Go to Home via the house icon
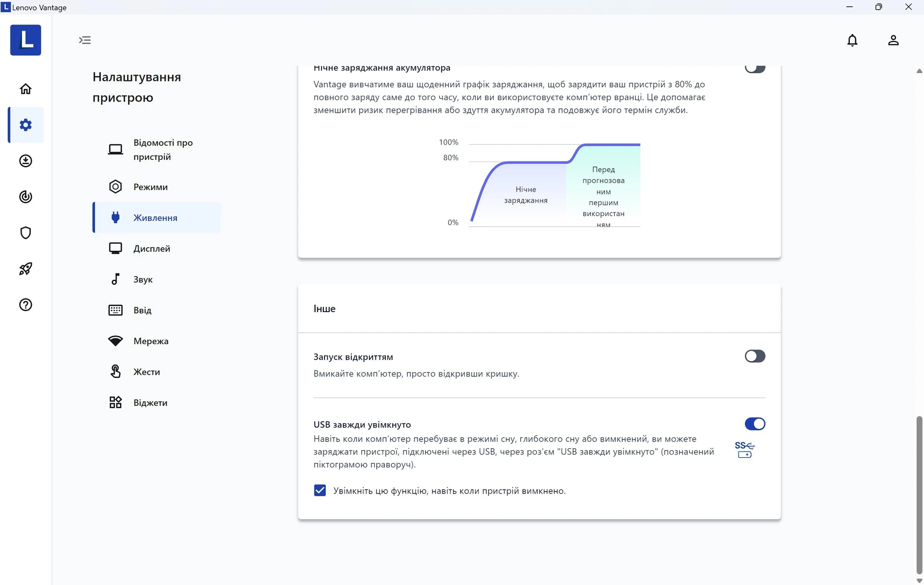This screenshot has height=585, width=924. (x=26, y=89)
